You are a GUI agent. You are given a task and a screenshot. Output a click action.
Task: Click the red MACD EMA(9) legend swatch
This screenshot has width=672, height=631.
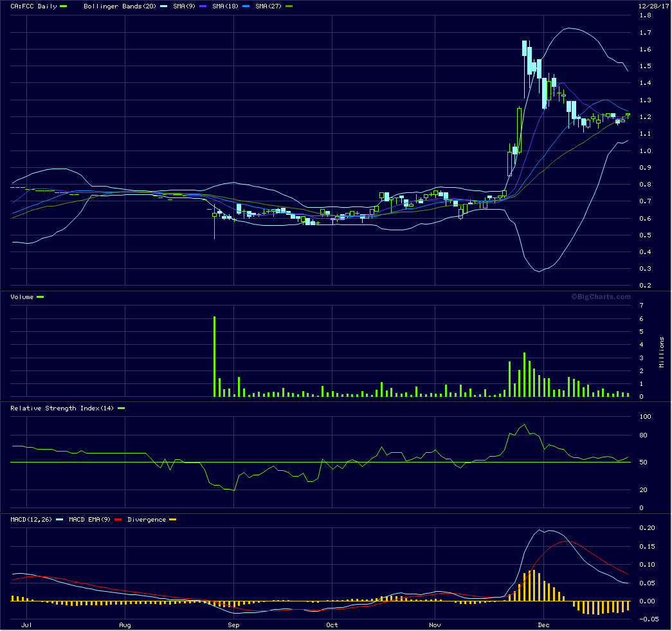pos(118,519)
